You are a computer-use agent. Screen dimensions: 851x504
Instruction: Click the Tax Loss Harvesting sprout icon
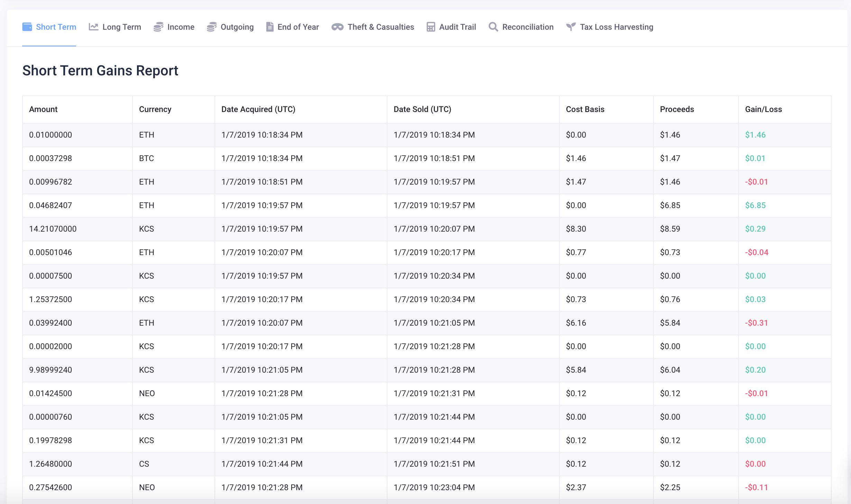pos(571,27)
